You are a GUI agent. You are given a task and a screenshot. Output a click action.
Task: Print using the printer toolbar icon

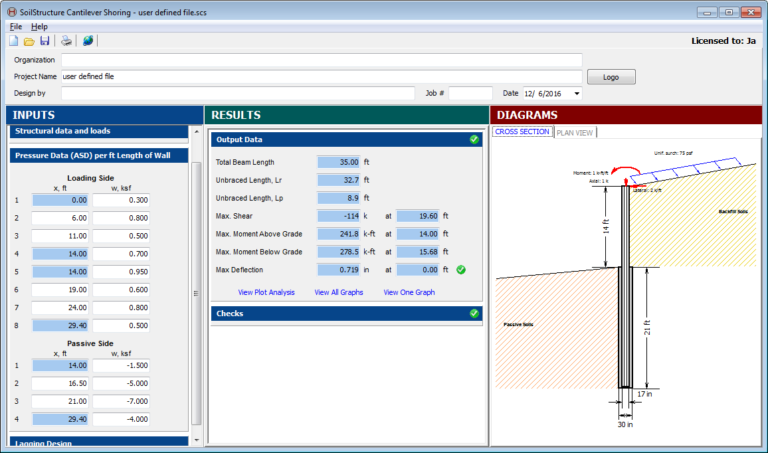click(66, 41)
